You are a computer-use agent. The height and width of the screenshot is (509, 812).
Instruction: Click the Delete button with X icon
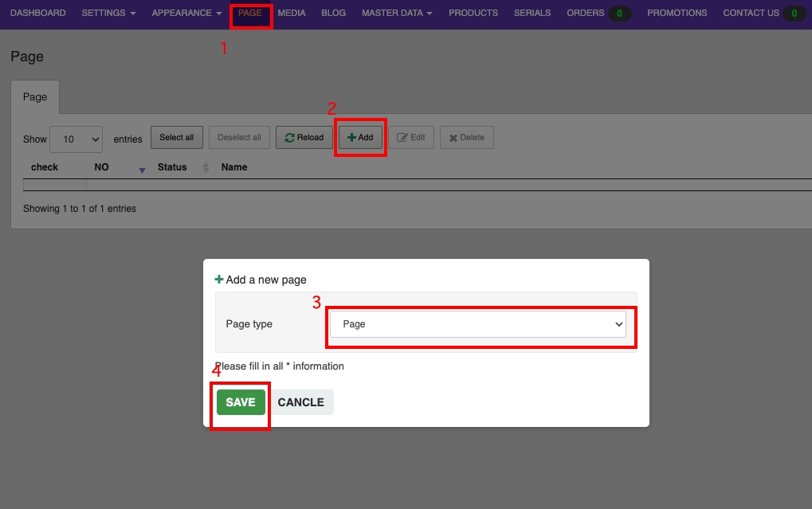click(x=466, y=137)
